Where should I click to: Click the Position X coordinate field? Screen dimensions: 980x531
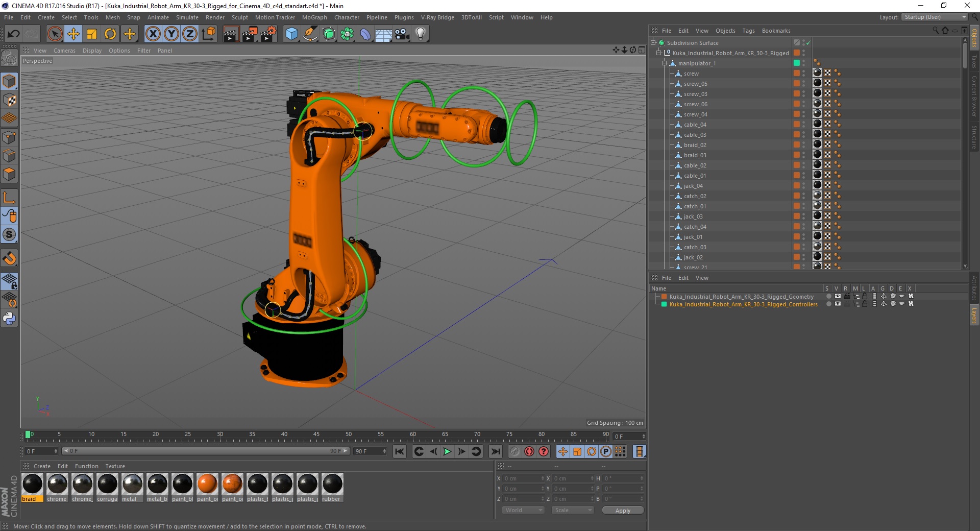click(x=524, y=478)
